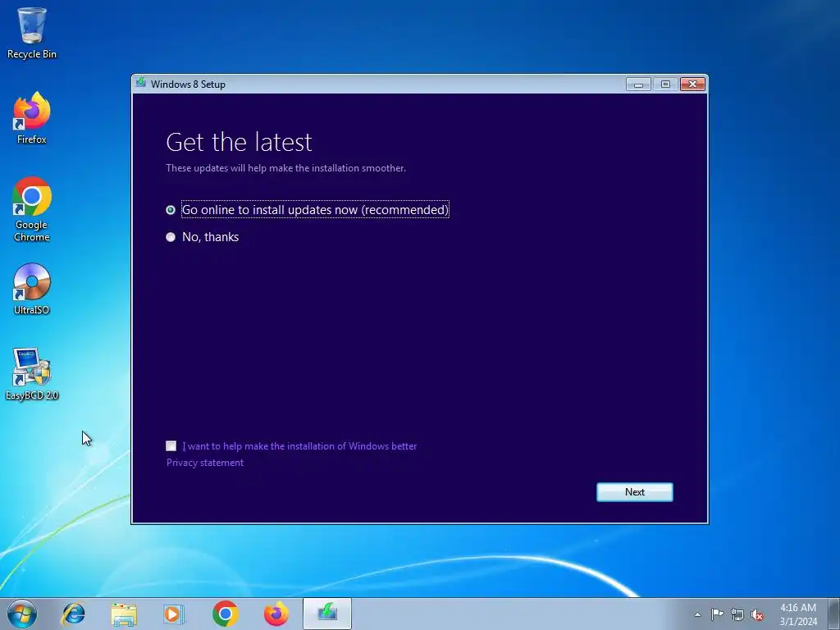
Task: Choose the 'No, thanks' radio button
Action: click(171, 237)
